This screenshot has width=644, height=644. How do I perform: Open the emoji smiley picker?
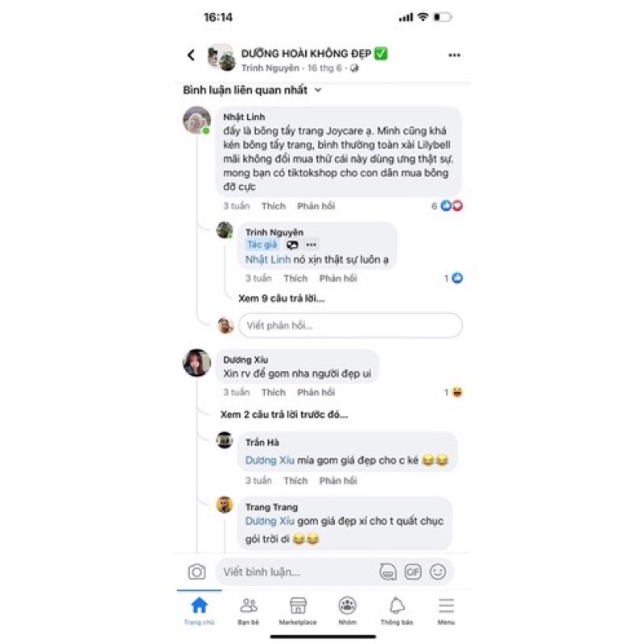tap(438, 572)
